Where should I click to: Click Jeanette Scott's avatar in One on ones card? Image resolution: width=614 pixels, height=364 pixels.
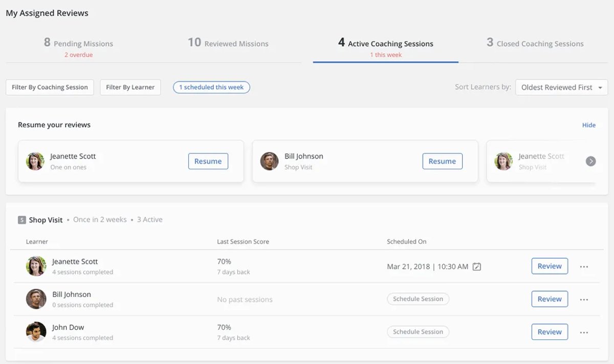35,161
